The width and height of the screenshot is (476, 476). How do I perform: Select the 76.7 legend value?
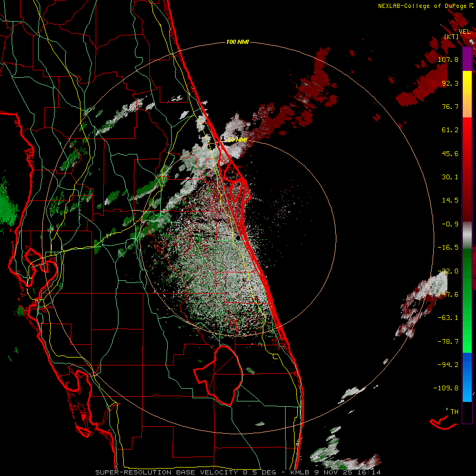click(x=450, y=106)
